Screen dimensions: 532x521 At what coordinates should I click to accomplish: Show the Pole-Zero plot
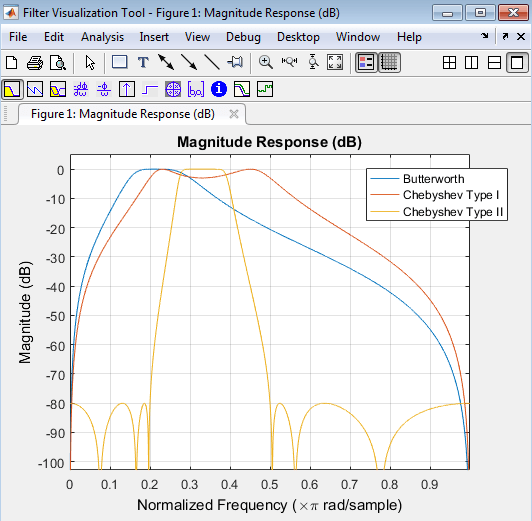click(173, 90)
